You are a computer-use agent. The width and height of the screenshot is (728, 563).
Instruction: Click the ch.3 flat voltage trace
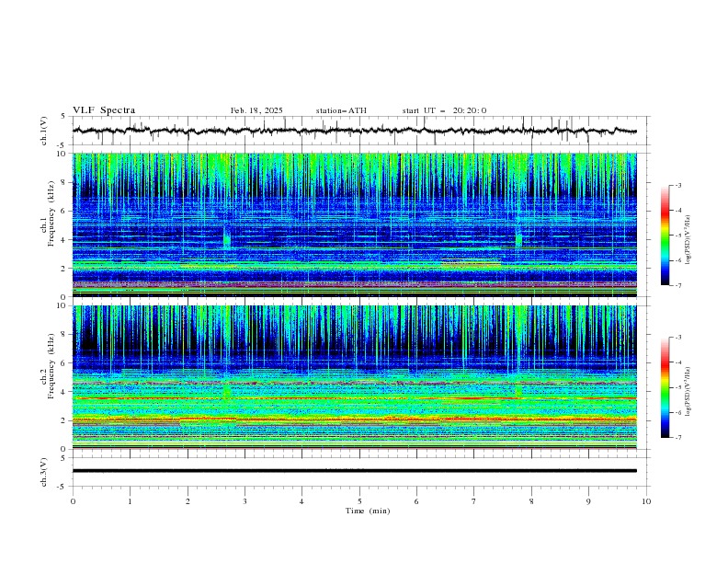click(354, 471)
